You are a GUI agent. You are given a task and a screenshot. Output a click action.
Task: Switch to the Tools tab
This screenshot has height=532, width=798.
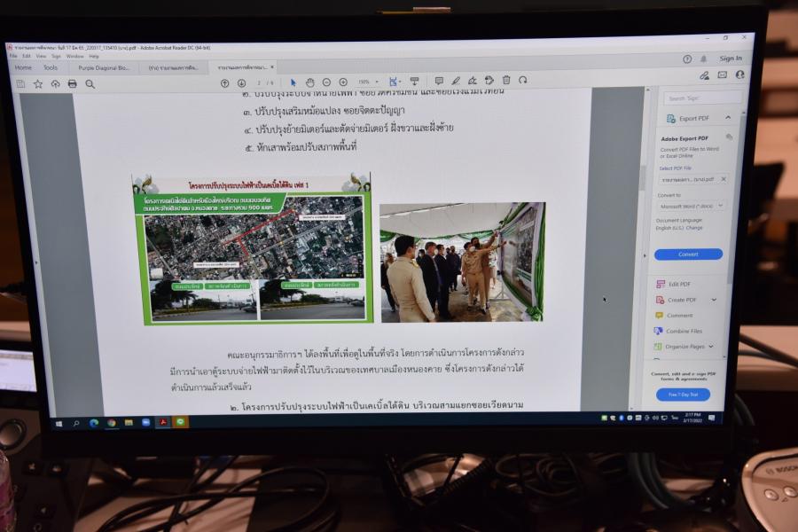[51, 67]
